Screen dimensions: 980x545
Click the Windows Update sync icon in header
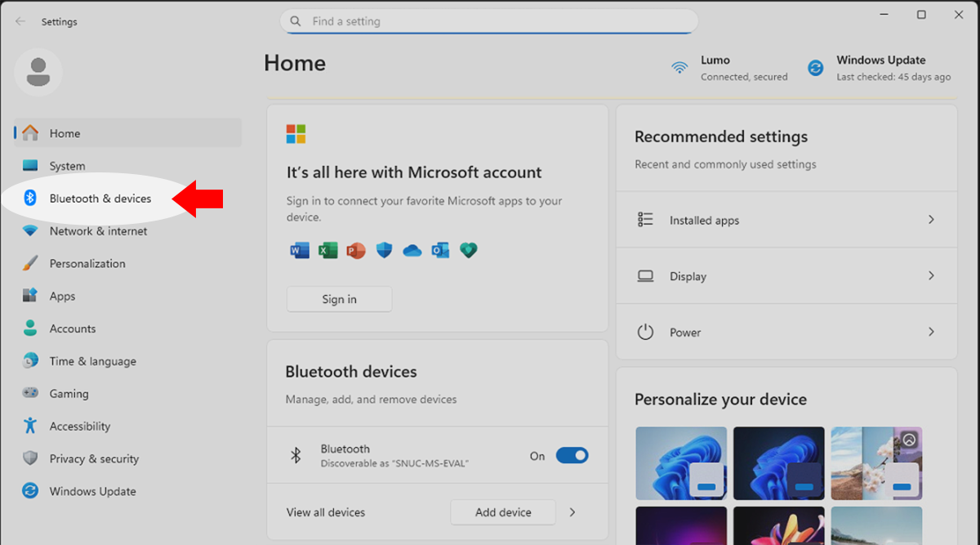tap(815, 68)
